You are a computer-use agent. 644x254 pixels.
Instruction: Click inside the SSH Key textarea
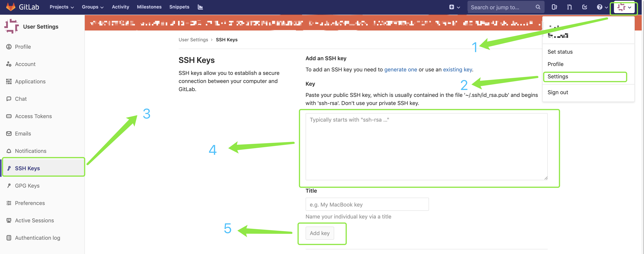tap(426, 146)
